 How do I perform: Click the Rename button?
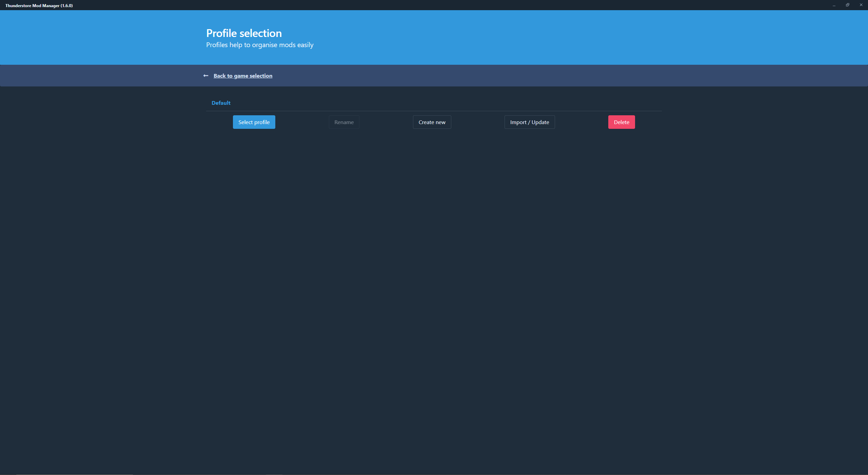tap(344, 122)
